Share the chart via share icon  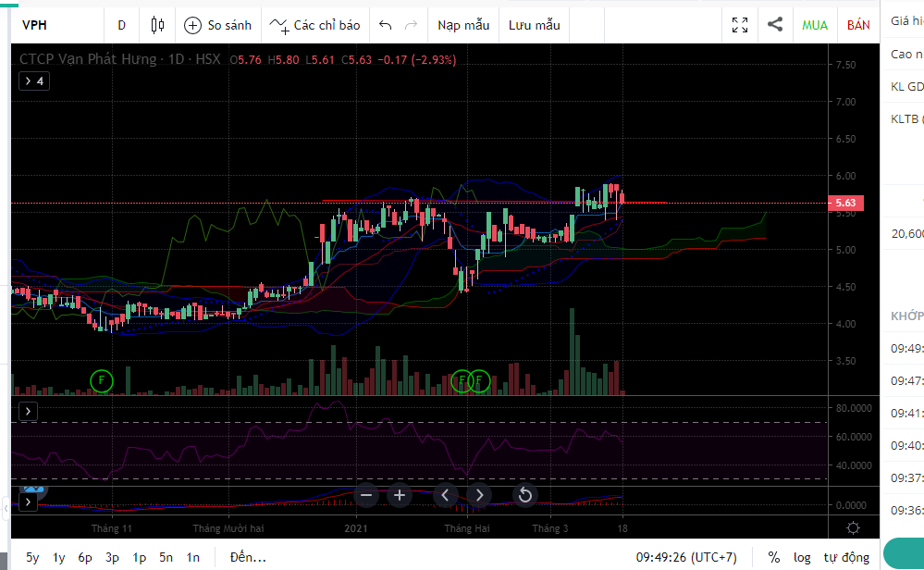click(775, 25)
